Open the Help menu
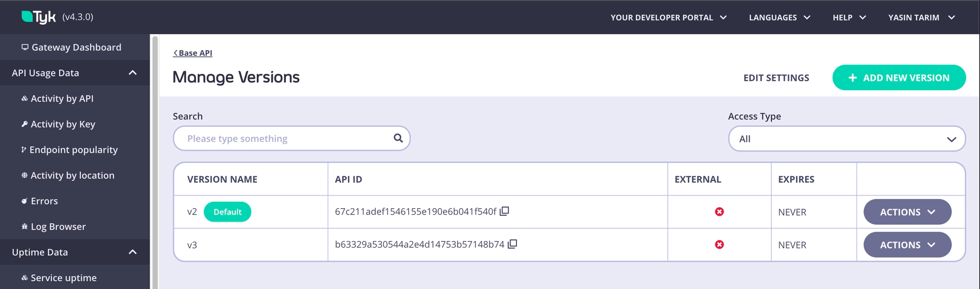The image size is (980, 289). tap(849, 17)
